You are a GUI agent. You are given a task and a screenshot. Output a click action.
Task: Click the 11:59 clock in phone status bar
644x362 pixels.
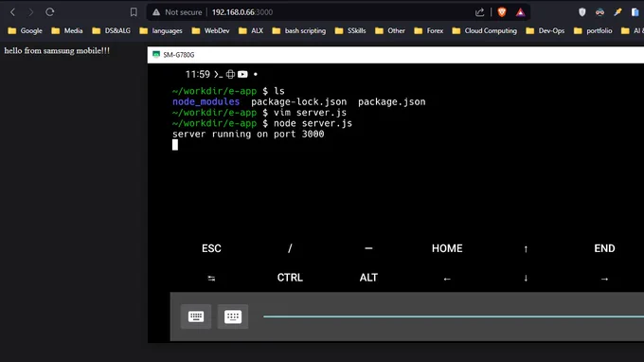198,74
